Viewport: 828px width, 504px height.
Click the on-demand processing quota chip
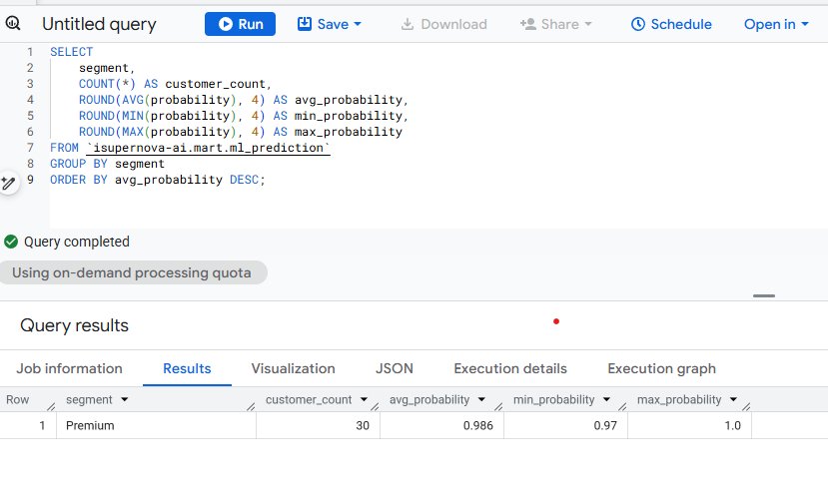[132, 272]
